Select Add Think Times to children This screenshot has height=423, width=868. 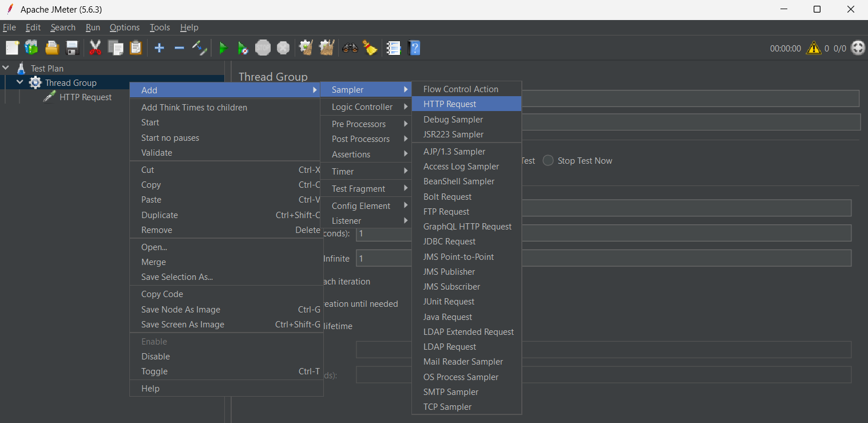pos(226,108)
